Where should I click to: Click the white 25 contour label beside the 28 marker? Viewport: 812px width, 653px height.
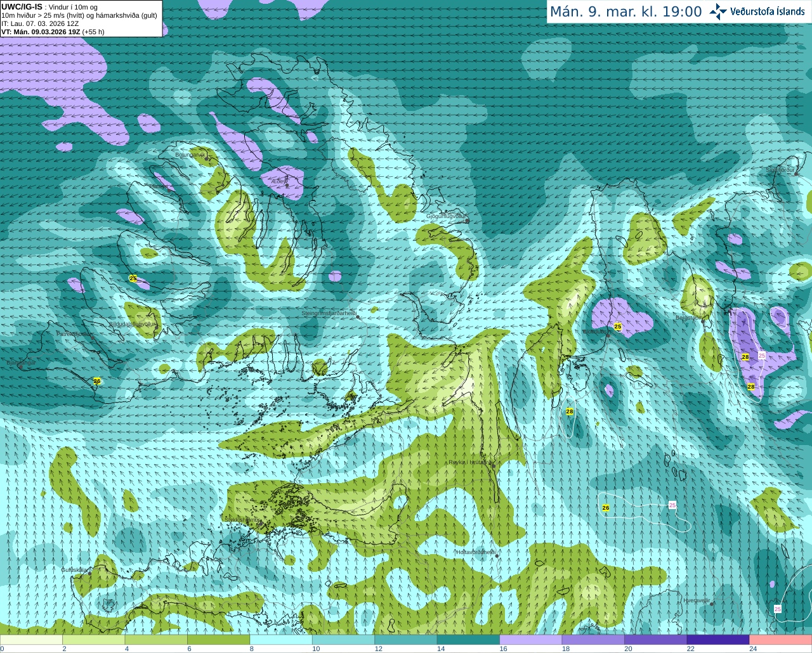click(762, 356)
